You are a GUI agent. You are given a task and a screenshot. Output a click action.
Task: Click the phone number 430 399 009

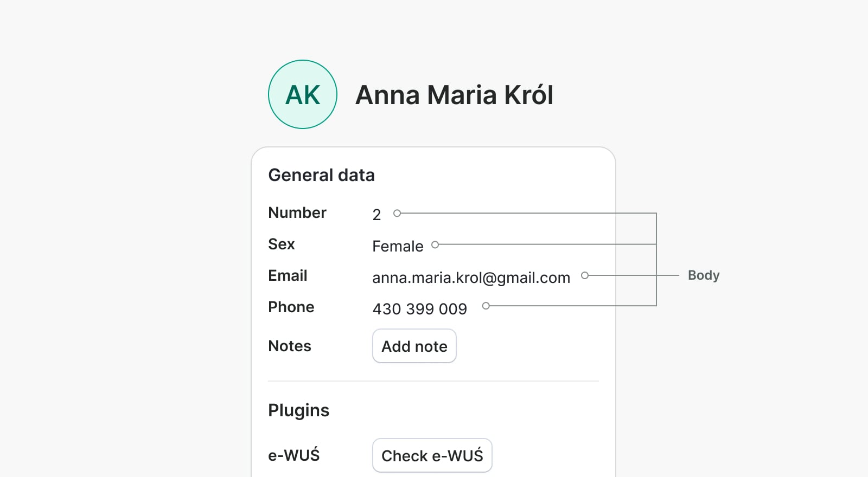pos(419,309)
